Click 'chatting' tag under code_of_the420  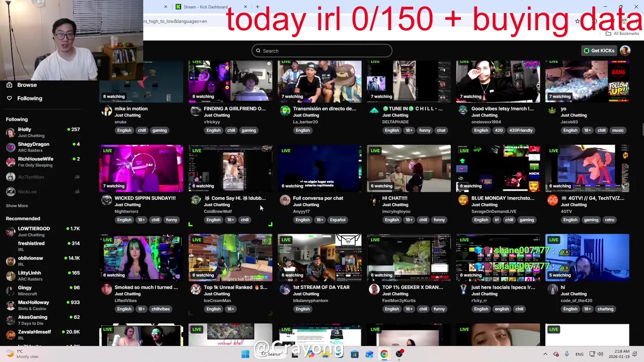[605, 309]
